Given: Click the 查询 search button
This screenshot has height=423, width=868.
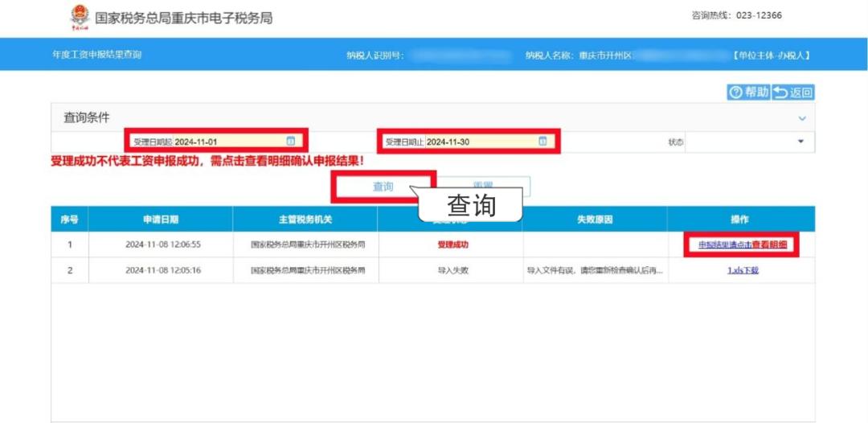Looking at the screenshot, I should (x=383, y=187).
